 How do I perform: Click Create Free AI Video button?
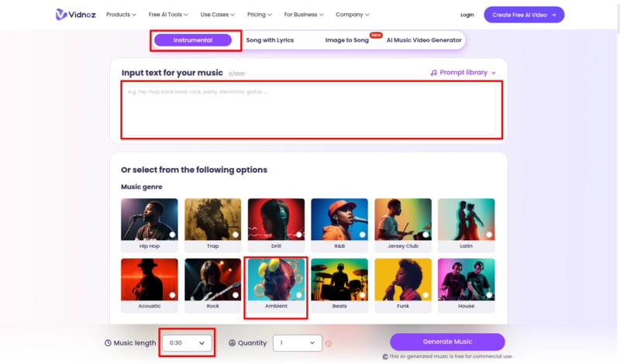click(524, 15)
